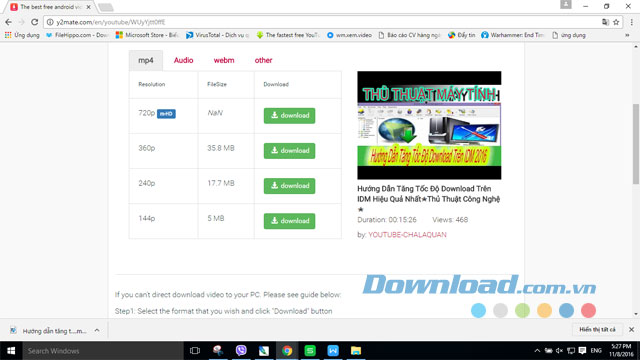Click the 720p HD badge
The height and width of the screenshot is (360, 640).
point(167,114)
